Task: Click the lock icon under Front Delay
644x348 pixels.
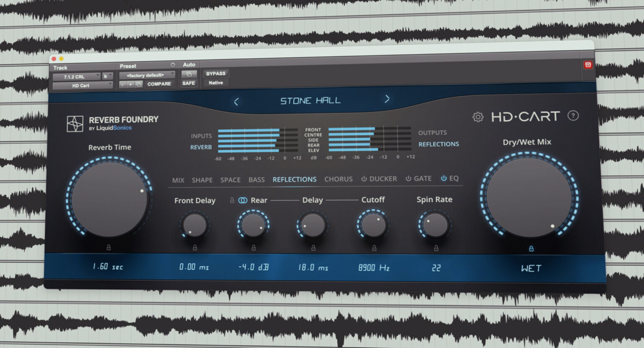Action: click(195, 247)
